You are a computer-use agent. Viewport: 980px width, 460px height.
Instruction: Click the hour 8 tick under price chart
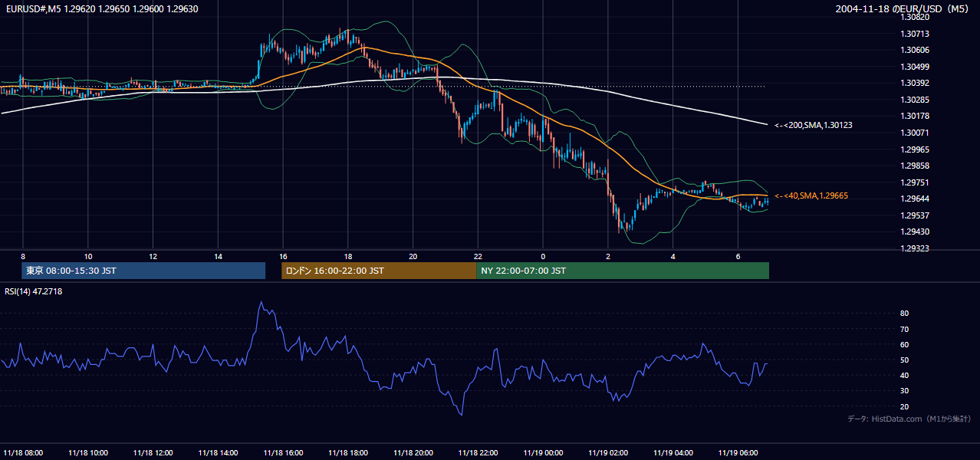click(23, 256)
